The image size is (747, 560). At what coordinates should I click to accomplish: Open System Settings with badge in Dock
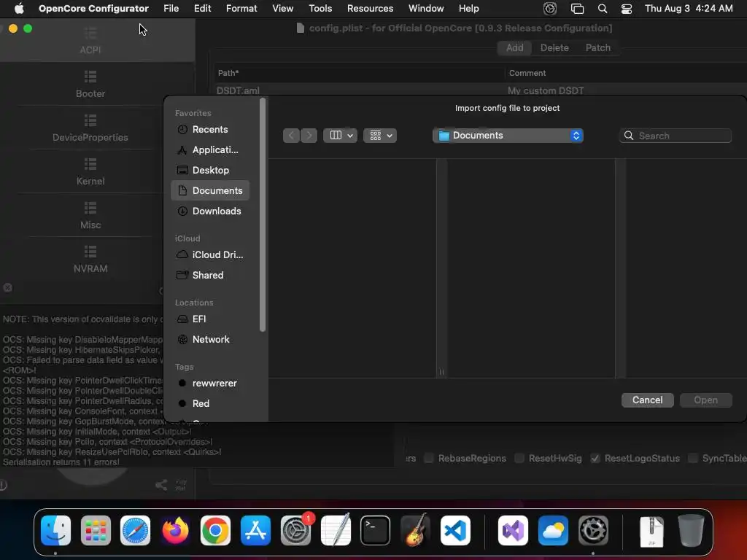point(296,531)
